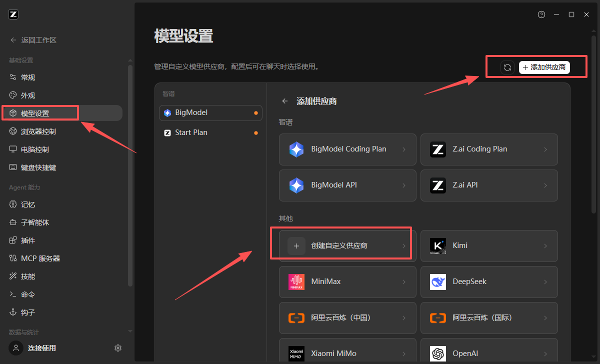This screenshot has width=600, height=364.
Task: Go back from 添加供应商 panel arrow
Action: [285, 101]
